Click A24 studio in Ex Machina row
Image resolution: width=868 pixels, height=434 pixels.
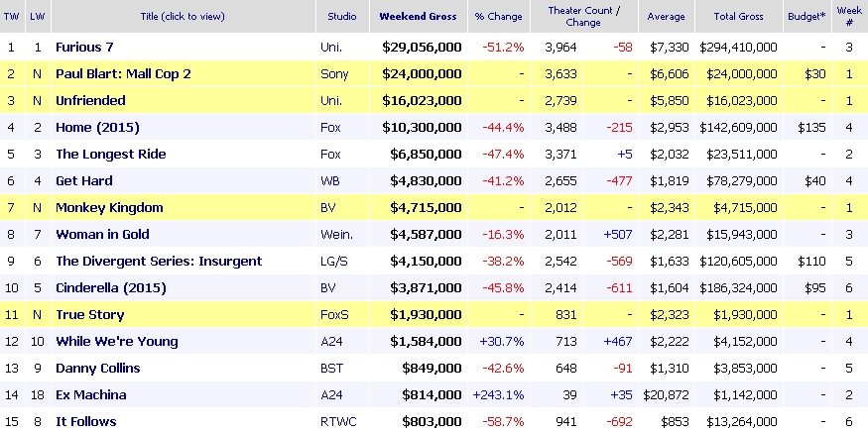click(331, 394)
